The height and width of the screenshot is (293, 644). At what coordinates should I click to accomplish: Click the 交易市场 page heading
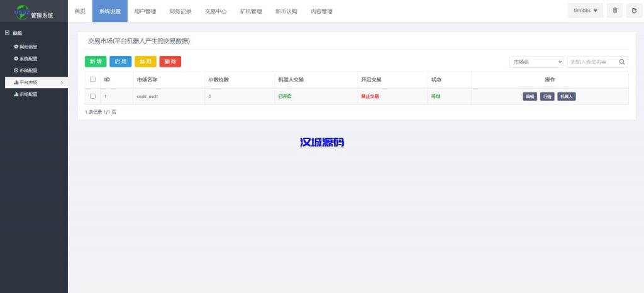(139, 41)
